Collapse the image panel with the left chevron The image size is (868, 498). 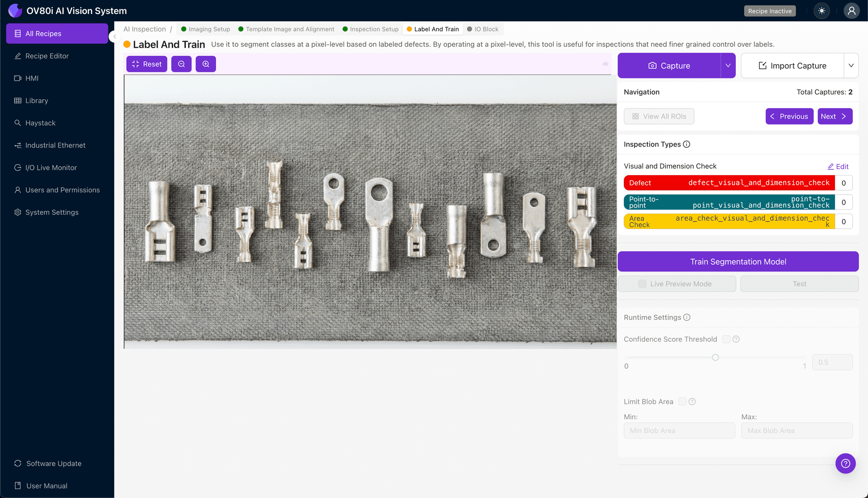[x=114, y=36]
